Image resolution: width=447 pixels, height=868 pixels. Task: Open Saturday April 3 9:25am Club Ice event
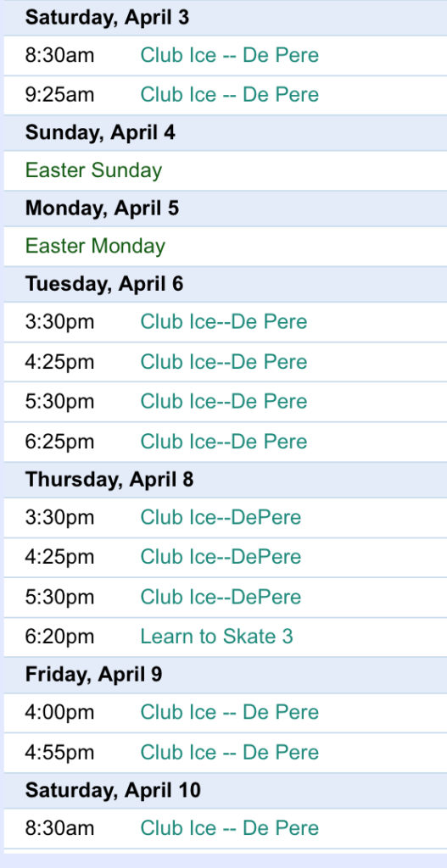[229, 95]
